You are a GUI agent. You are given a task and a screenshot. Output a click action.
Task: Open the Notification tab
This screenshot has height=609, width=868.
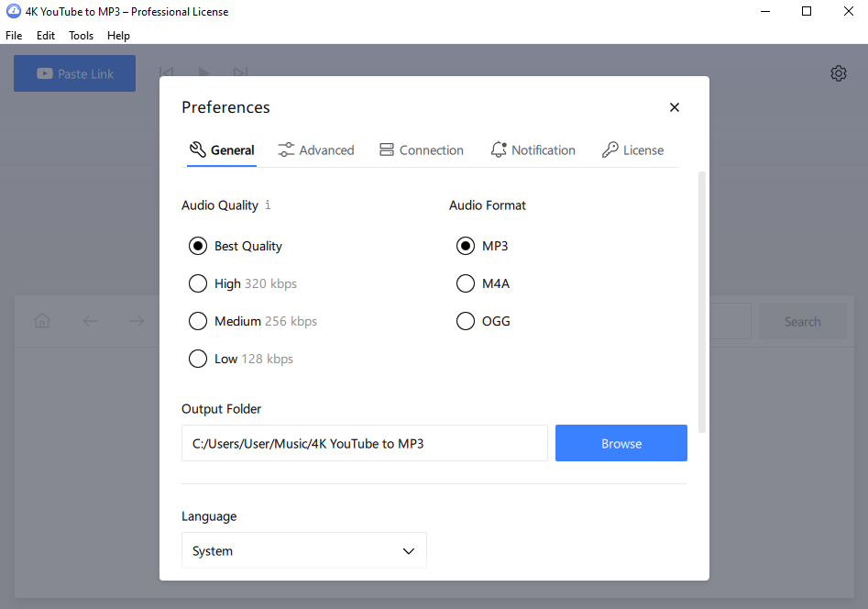(533, 150)
